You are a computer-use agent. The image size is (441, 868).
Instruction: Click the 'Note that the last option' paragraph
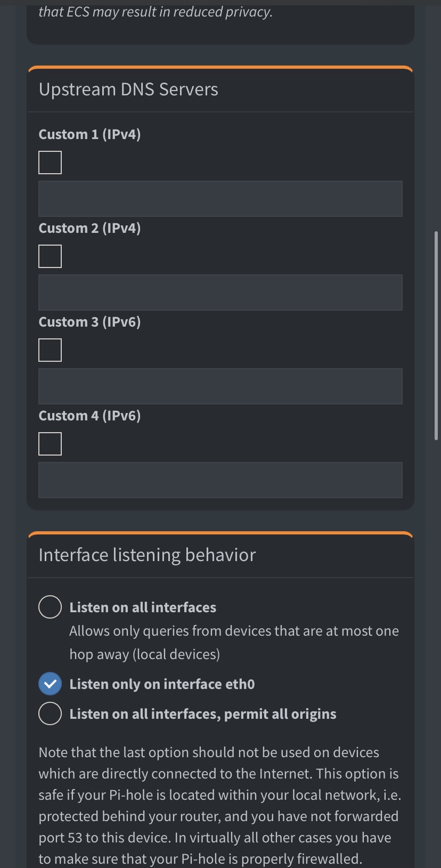click(220, 806)
